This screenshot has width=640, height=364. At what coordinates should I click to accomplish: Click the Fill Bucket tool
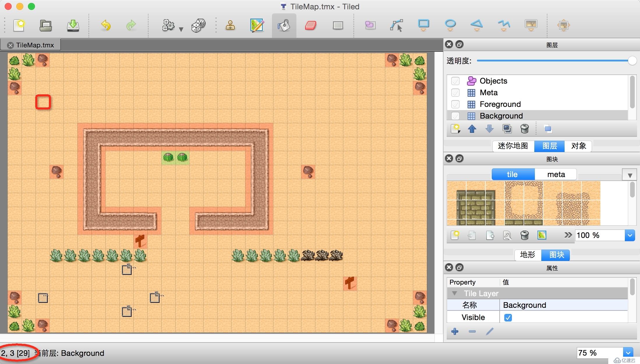point(284,25)
